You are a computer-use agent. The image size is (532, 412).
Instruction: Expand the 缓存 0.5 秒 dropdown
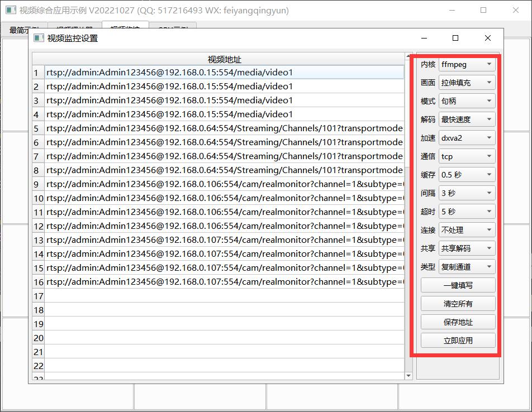click(x=467, y=175)
